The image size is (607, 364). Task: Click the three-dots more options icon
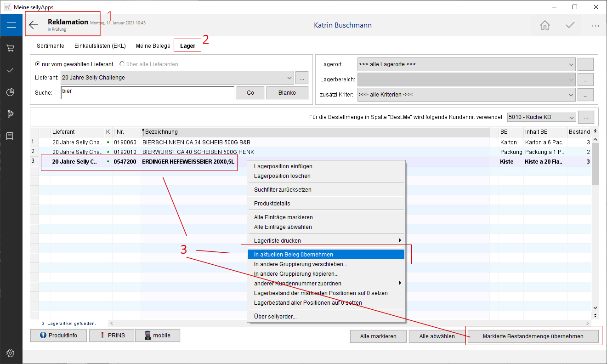click(x=596, y=25)
